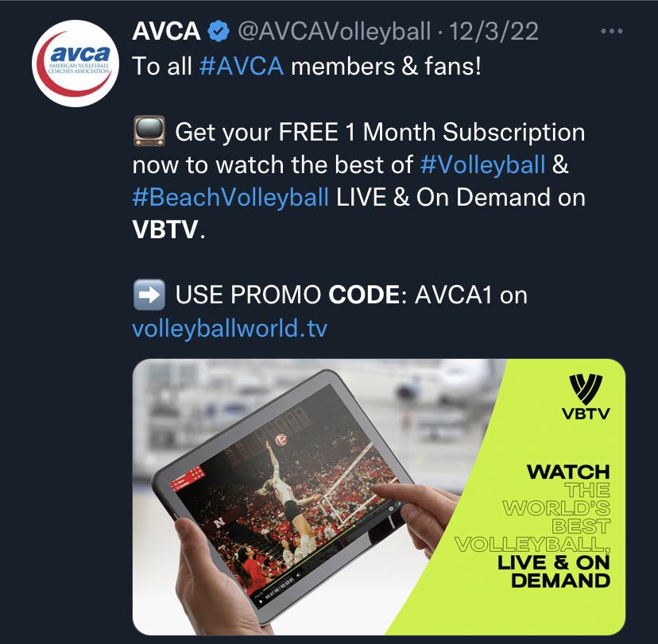The height and width of the screenshot is (644, 658).
Task: Open the three-dot tweet options menu
Action: point(611,31)
